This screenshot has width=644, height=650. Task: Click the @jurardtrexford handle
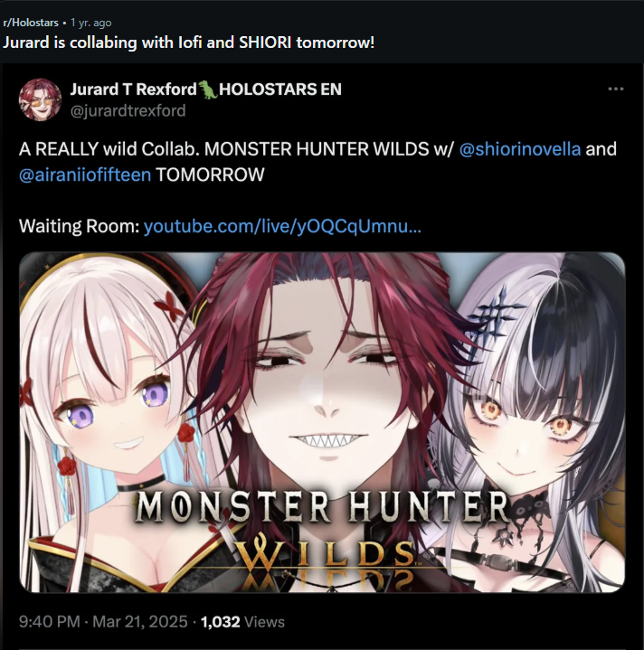tap(128, 110)
